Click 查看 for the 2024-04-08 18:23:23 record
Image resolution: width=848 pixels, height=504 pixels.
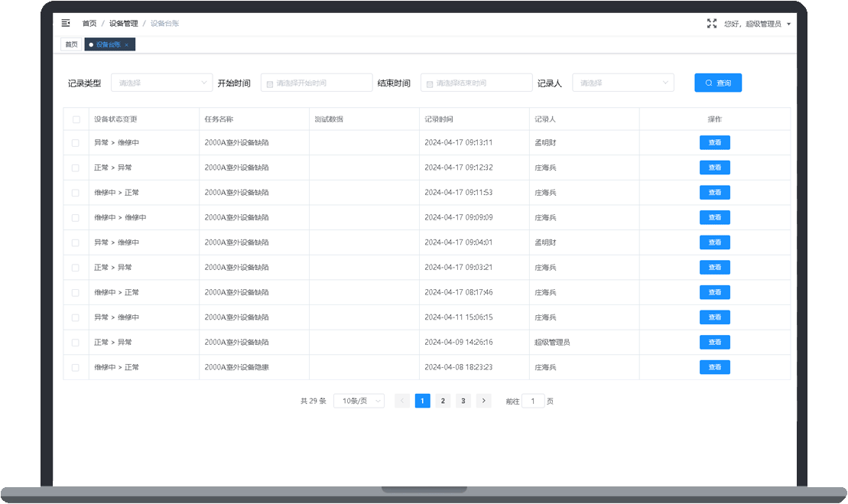point(714,367)
